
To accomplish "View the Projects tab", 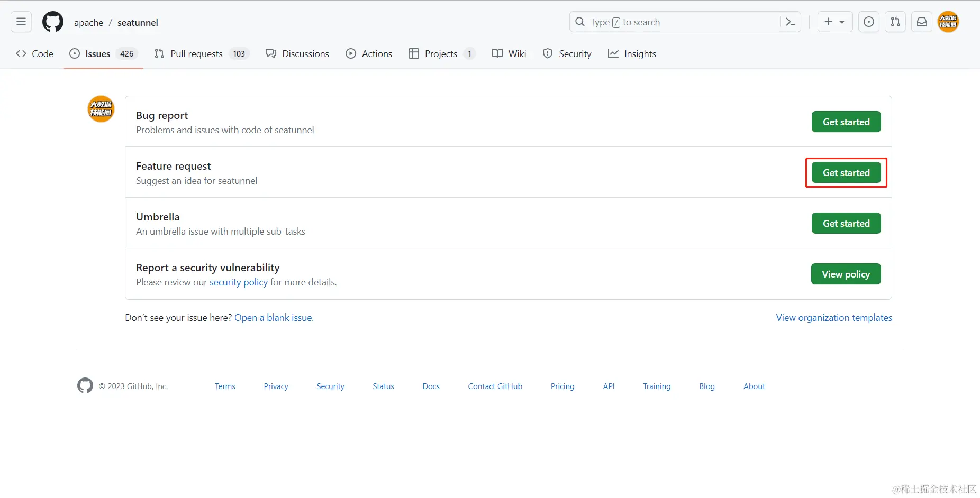I will click(442, 53).
